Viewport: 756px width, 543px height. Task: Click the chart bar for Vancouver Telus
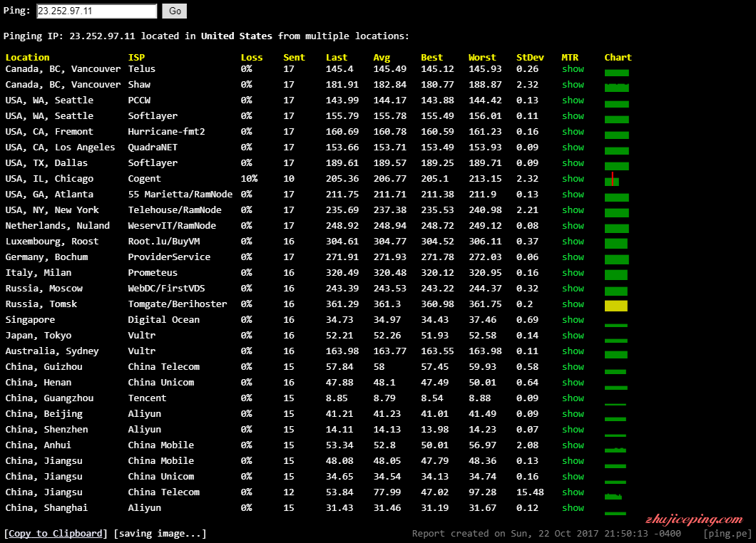click(x=617, y=73)
